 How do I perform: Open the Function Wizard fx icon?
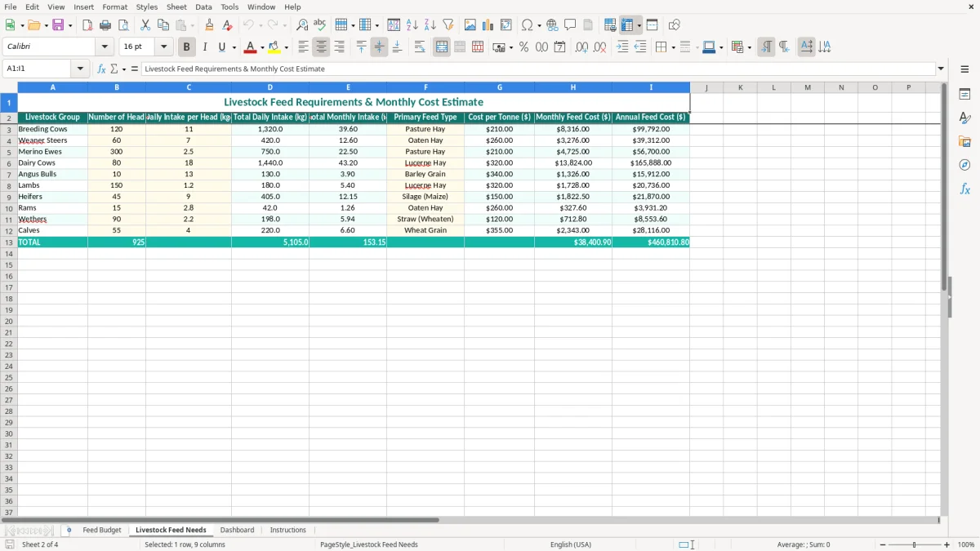102,69
